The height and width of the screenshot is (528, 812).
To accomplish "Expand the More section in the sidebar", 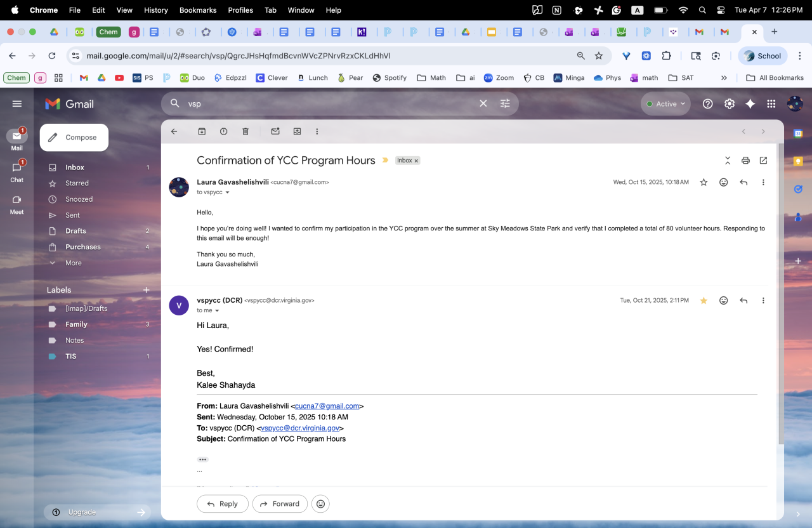I will 73,263.
